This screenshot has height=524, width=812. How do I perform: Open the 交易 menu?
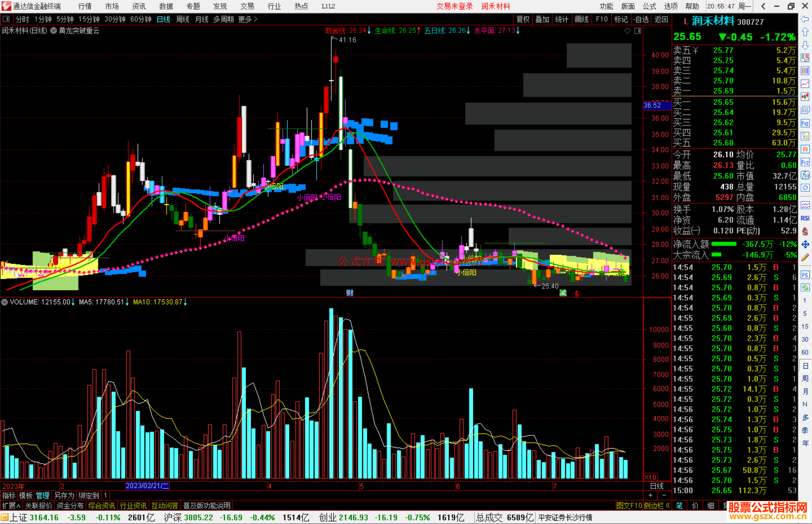[x=247, y=6]
